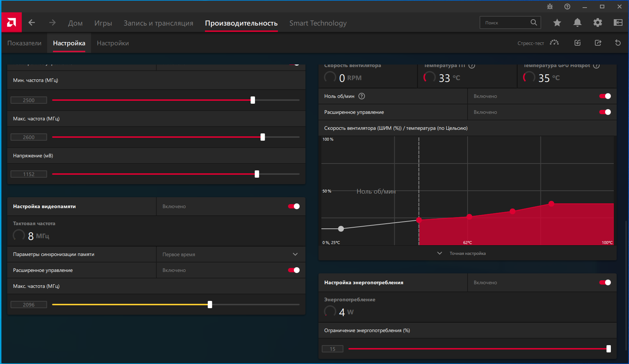This screenshot has height=364, width=629.
Task: Click the third red fan curve point
Action: [x=513, y=211]
